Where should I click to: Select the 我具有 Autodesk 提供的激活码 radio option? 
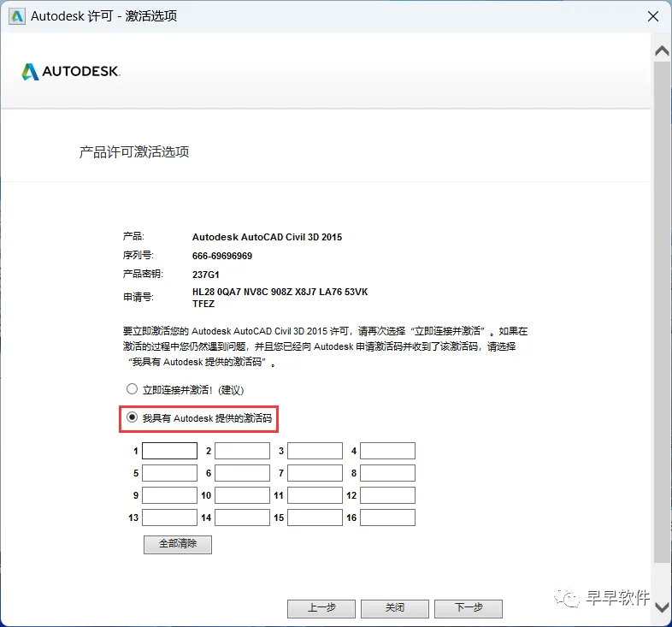tap(132, 417)
